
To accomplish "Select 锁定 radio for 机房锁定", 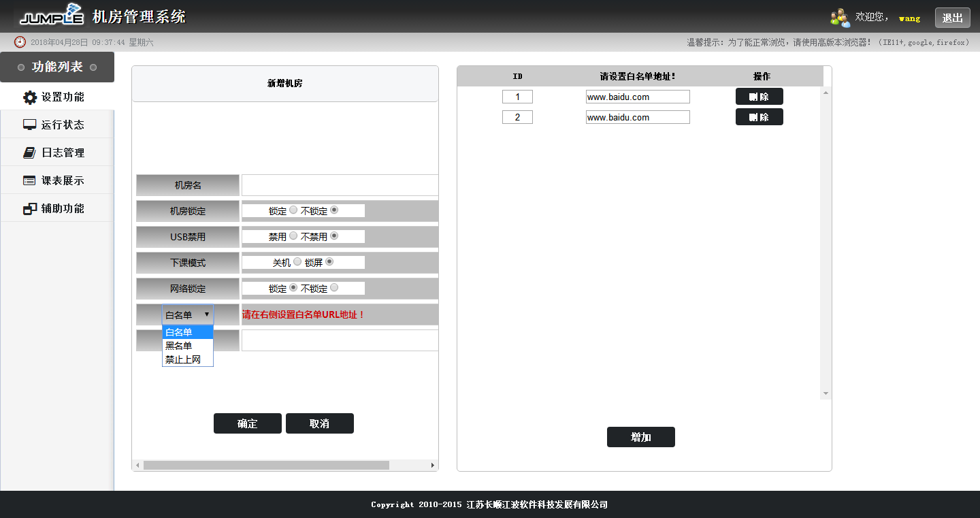I will [x=293, y=210].
